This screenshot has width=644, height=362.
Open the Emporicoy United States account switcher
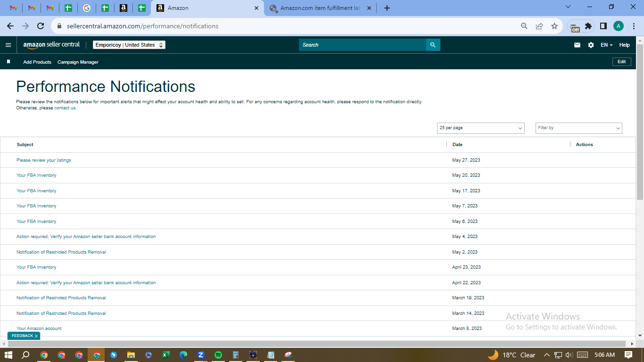pyautogui.click(x=129, y=45)
